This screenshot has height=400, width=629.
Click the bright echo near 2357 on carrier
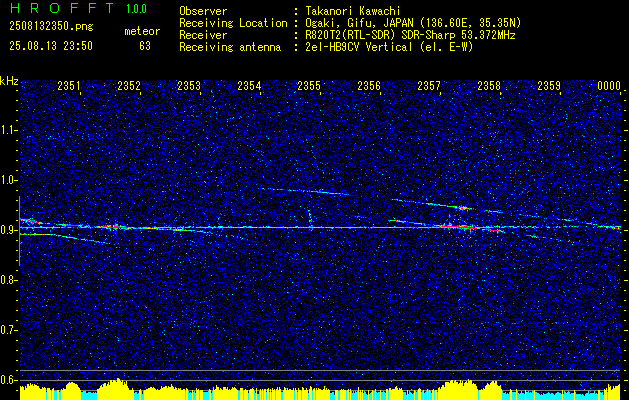tap(461, 227)
